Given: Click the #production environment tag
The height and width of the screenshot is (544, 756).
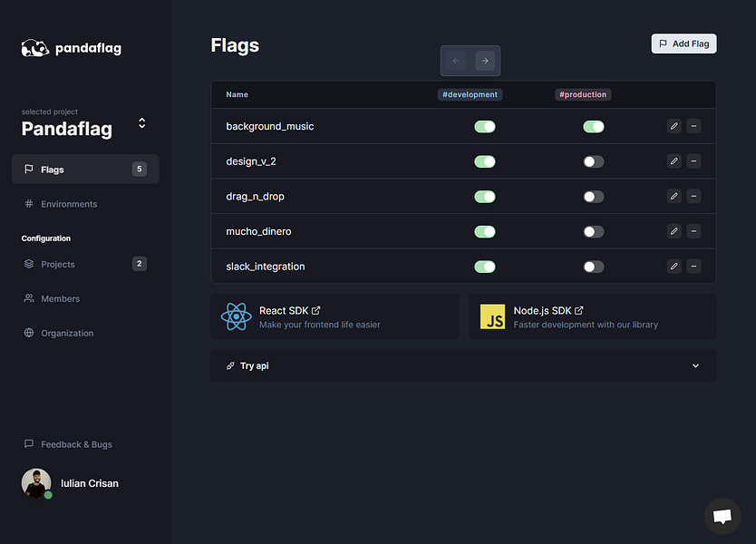Looking at the screenshot, I should click(583, 94).
